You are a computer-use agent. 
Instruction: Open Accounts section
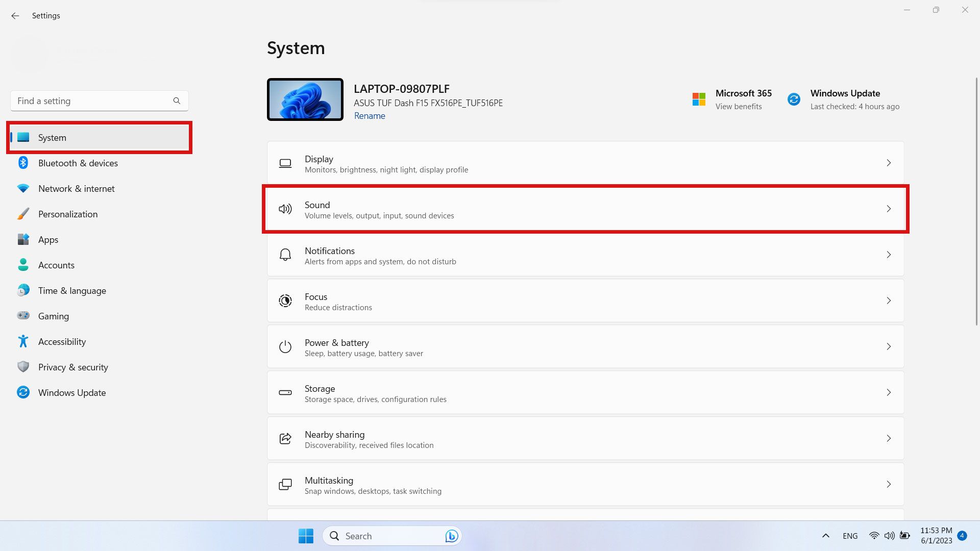[100, 265]
